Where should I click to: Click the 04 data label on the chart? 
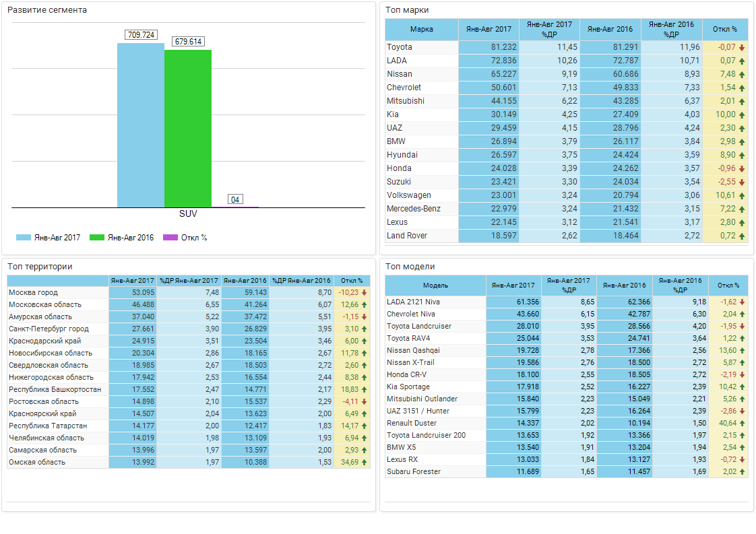click(235, 199)
